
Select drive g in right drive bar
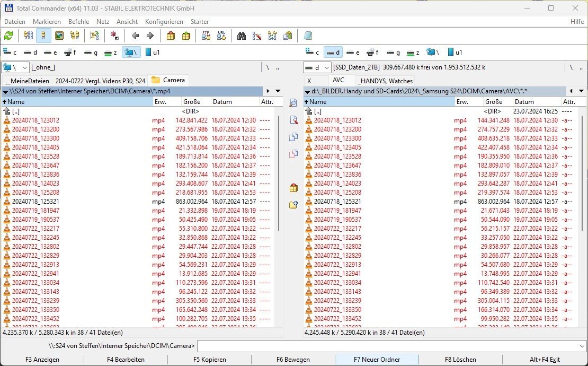[x=393, y=52]
